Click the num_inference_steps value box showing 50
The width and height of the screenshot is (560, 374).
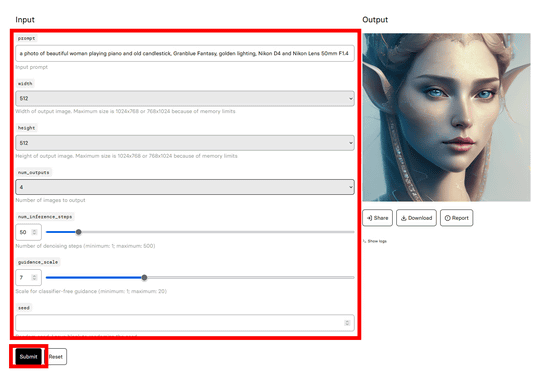click(28, 232)
